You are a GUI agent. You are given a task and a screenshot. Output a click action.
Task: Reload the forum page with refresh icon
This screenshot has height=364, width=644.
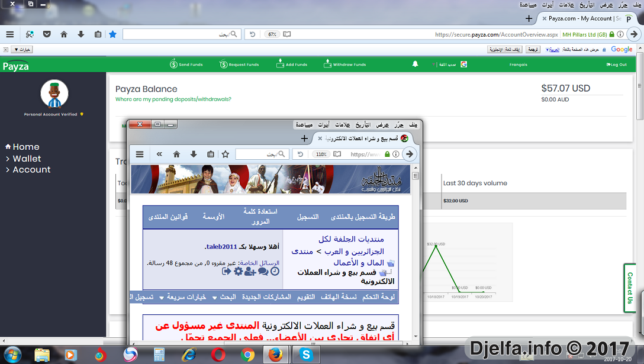click(x=300, y=154)
